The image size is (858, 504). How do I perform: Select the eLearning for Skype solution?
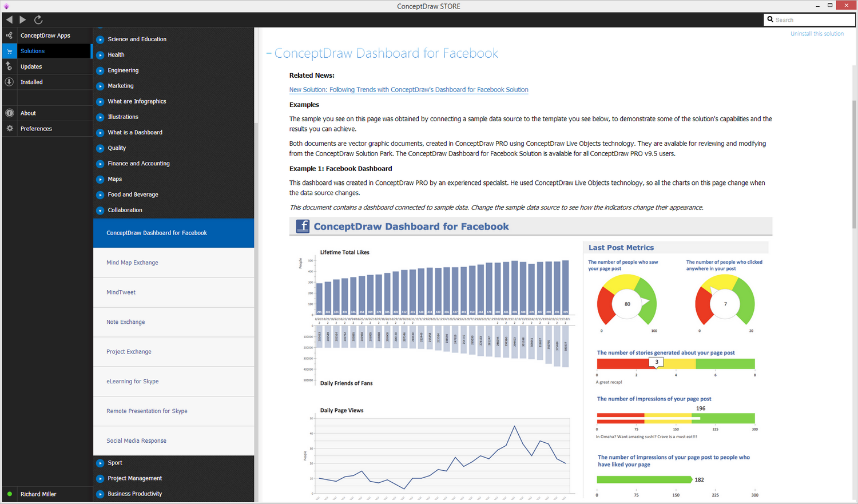pyautogui.click(x=174, y=382)
